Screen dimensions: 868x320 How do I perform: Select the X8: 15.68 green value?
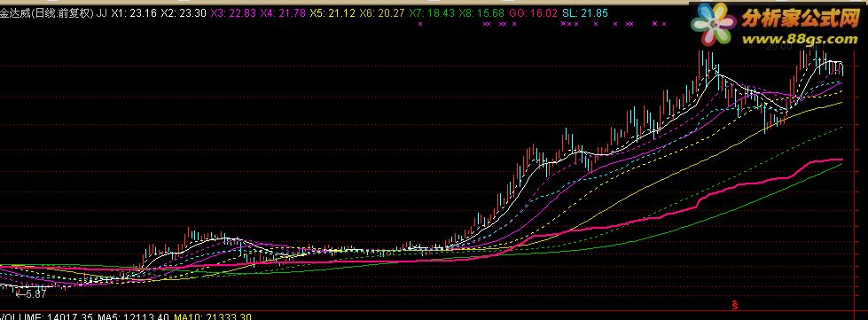click(x=482, y=13)
